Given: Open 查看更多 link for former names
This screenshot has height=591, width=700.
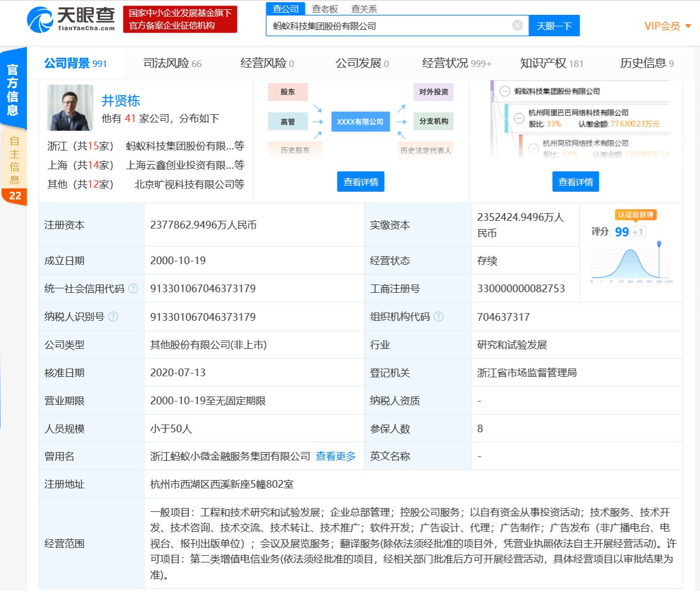Looking at the screenshot, I should click(x=336, y=456).
